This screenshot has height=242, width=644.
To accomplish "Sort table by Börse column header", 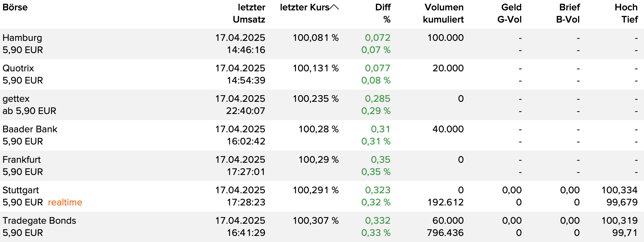I will 15,7.
